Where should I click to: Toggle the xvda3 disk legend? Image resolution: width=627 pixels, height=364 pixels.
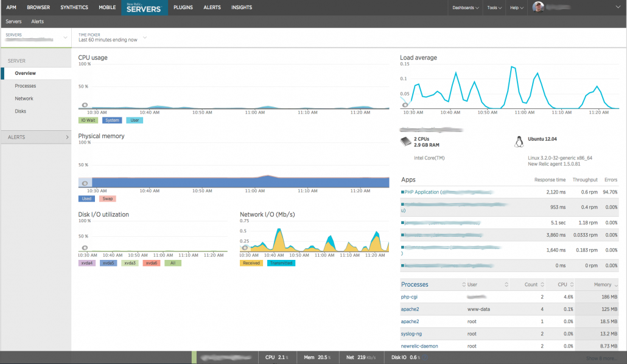coord(130,263)
